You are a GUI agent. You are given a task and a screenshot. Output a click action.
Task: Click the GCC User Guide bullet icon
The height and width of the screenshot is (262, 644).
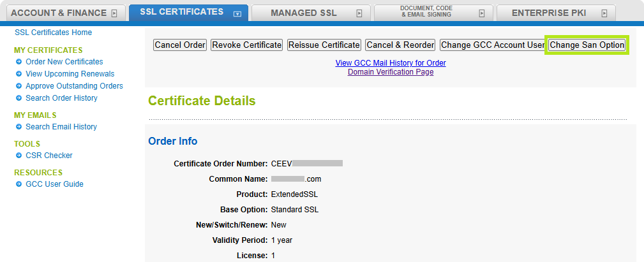click(x=19, y=184)
